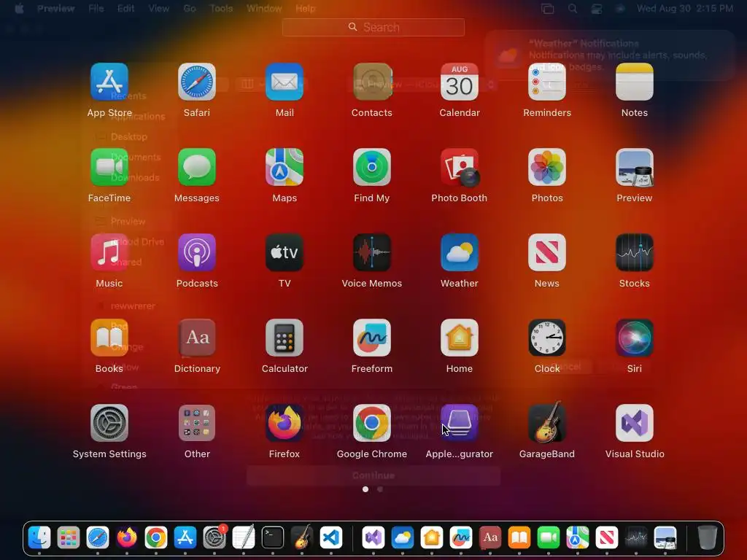Click the Launchpad icon in the Dock
Viewport: 747px width, 560px height.
coord(69,537)
